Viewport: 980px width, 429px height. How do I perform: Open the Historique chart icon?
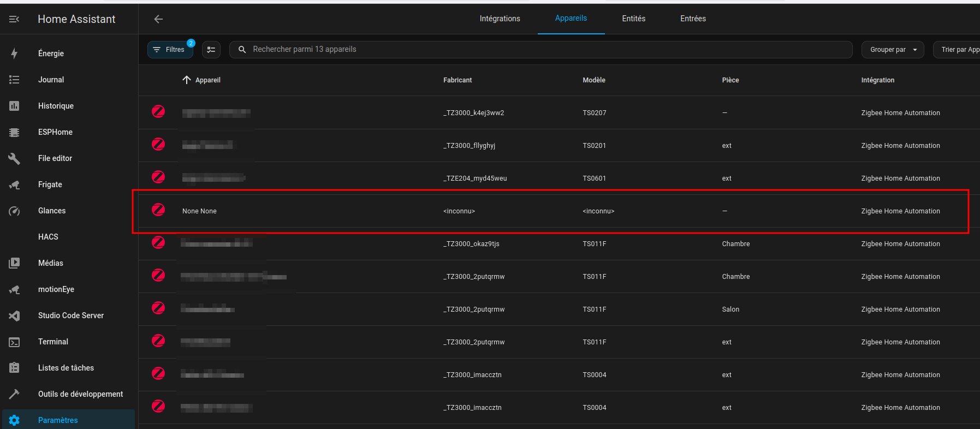(14, 106)
